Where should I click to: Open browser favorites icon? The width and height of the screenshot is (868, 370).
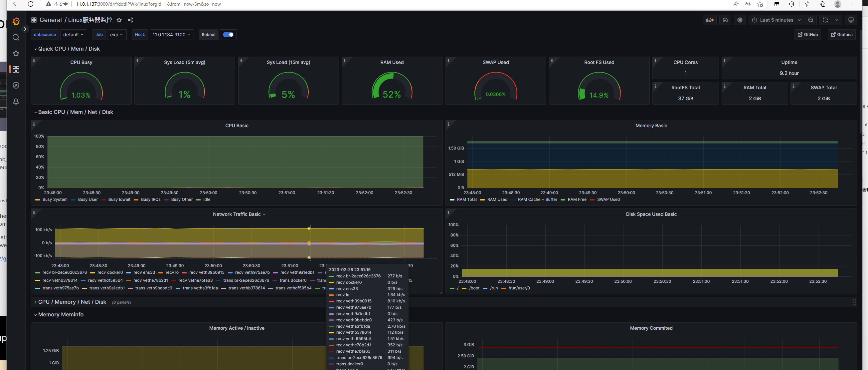(808, 4)
